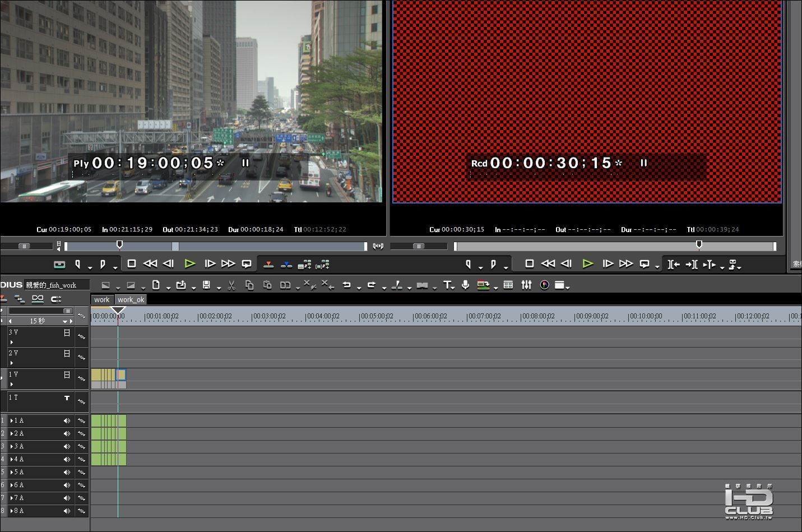Rewind in the Recorder monitor
Screen dimensions: 802x532
548,263
